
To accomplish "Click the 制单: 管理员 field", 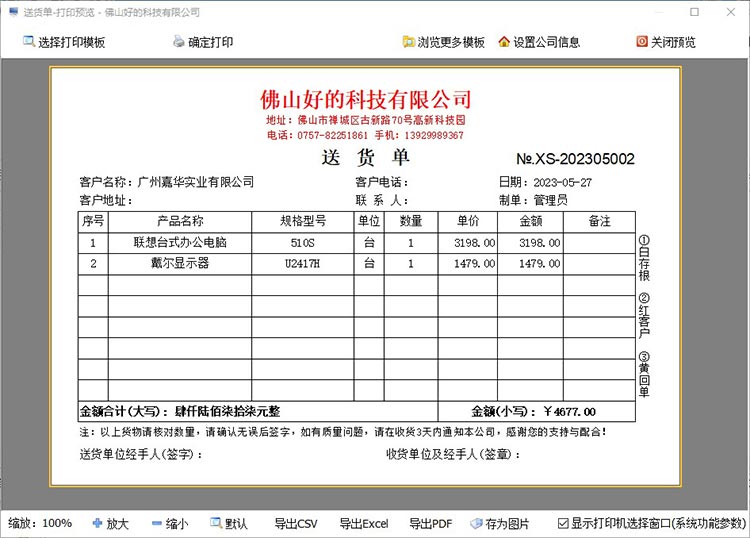I will [533, 200].
